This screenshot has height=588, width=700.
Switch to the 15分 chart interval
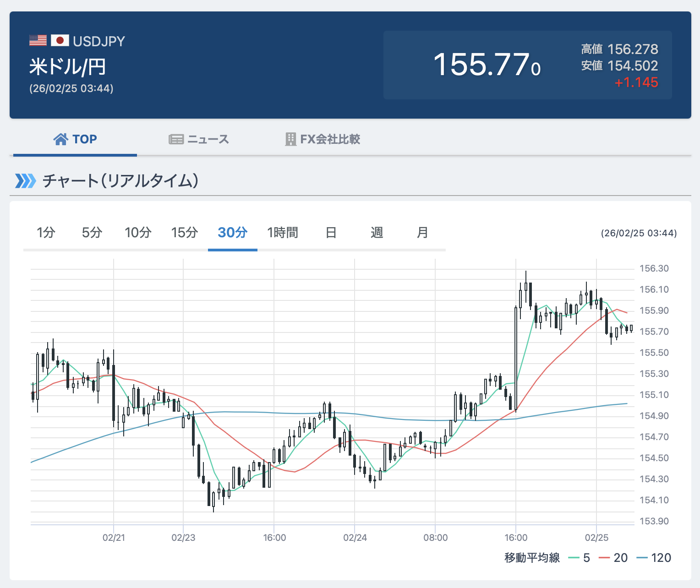tap(185, 233)
